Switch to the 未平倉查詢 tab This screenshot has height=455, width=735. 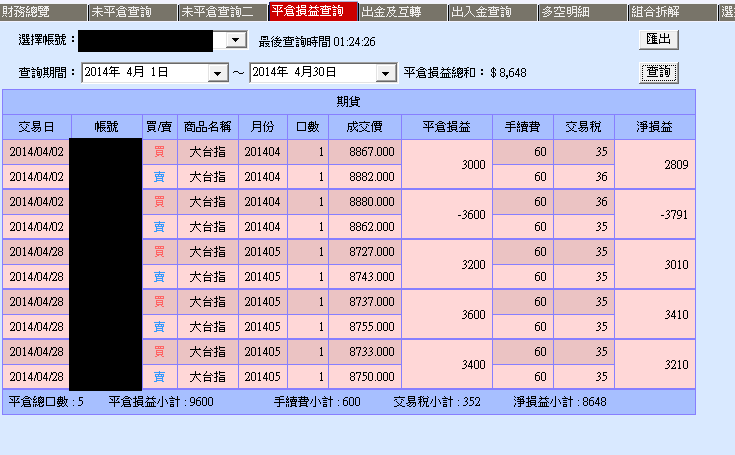coord(133,12)
